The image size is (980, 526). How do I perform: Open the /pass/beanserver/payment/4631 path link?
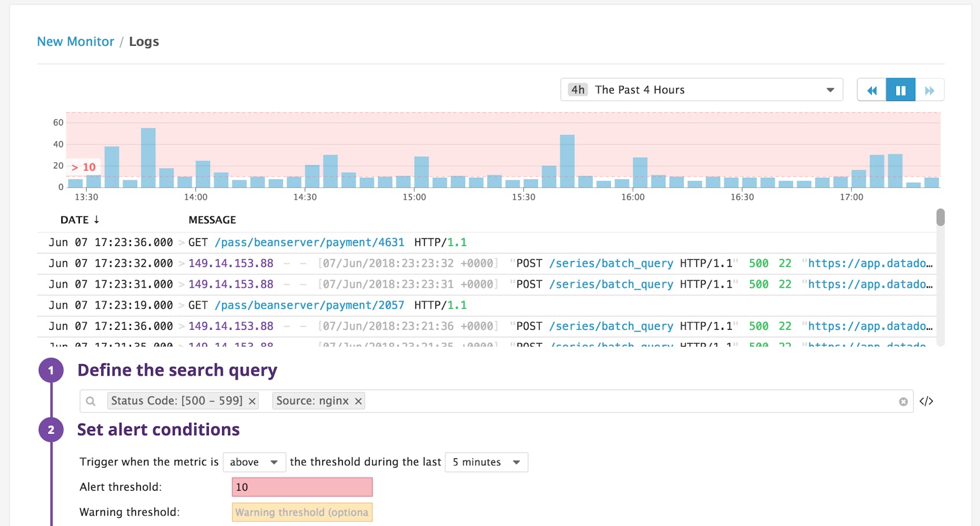310,242
